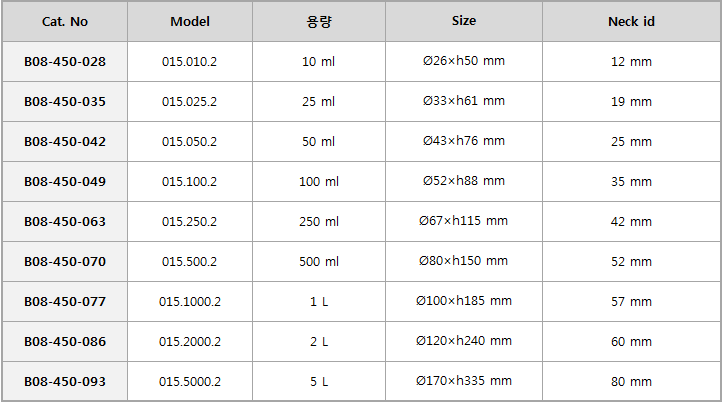Click the '50 ml' capacity cell
The image size is (723, 403).
[319, 142]
